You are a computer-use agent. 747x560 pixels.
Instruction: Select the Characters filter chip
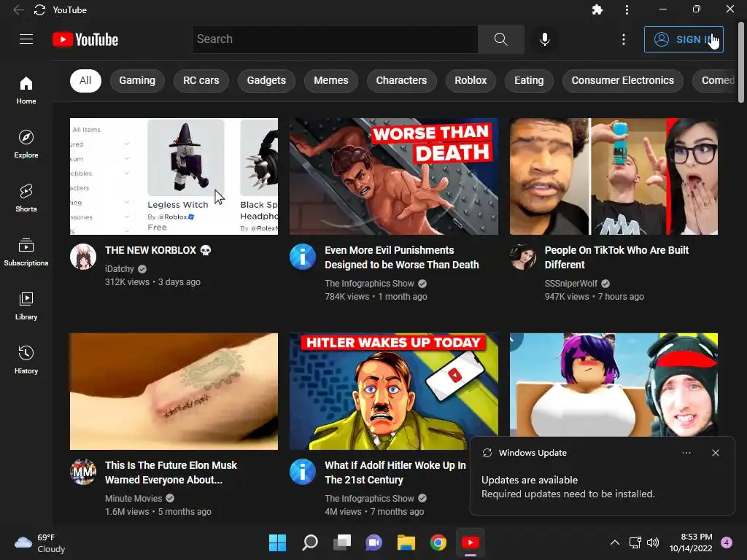pyautogui.click(x=402, y=80)
